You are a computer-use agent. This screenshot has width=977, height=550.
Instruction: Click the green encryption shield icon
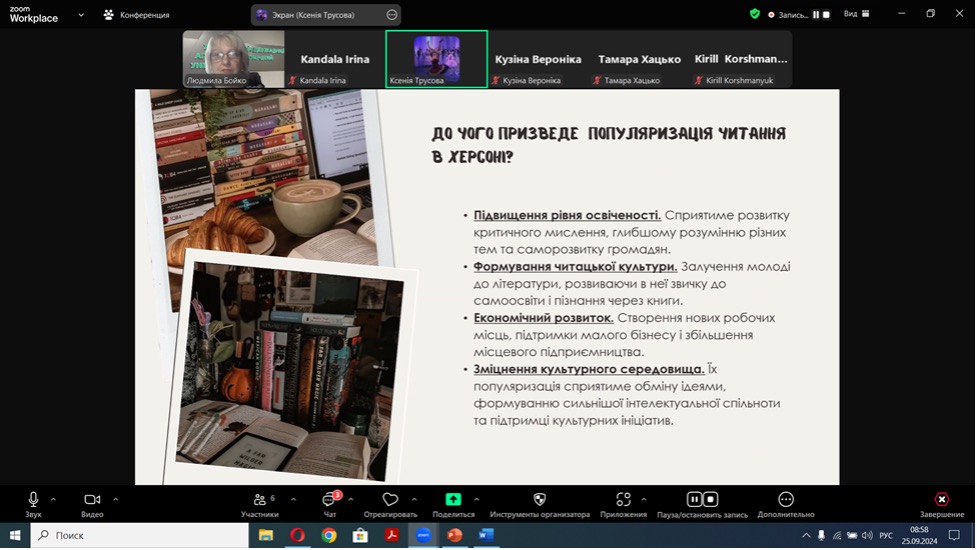tap(755, 14)
